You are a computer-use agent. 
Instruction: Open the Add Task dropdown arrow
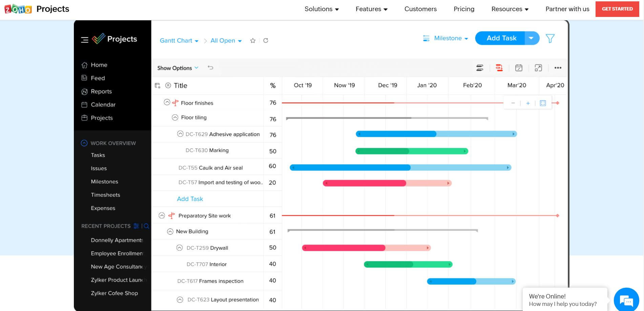pyautogui.click(x=532, y=38)
